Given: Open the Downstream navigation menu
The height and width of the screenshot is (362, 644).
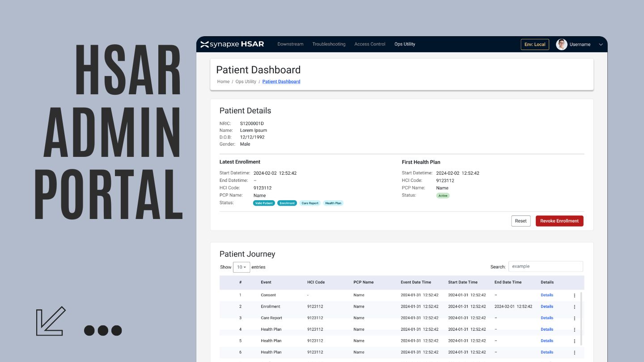Looking at the screenshot, I should click(x=290, y=44).
